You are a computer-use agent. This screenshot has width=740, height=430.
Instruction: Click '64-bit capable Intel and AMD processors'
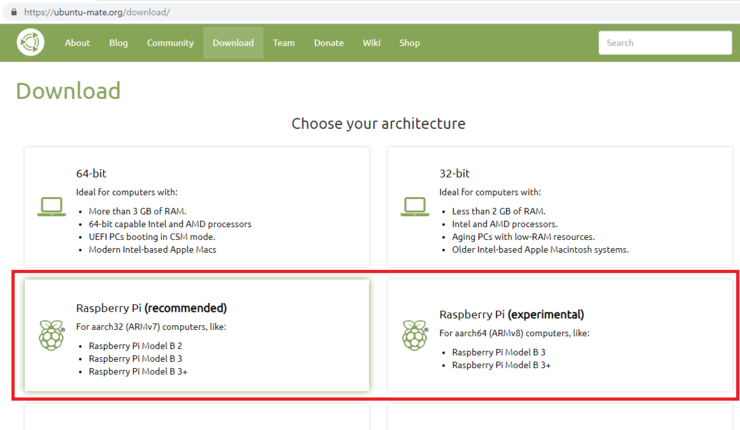tap(170, 224)
